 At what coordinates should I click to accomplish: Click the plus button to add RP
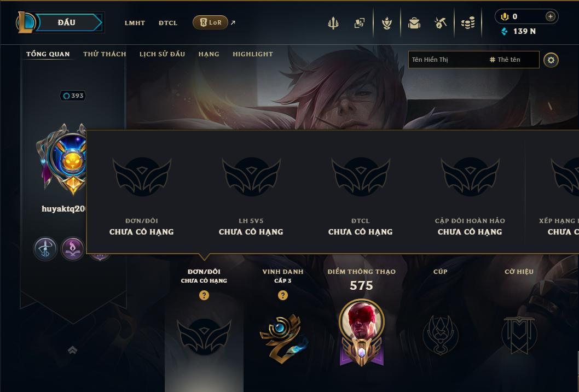550,16
